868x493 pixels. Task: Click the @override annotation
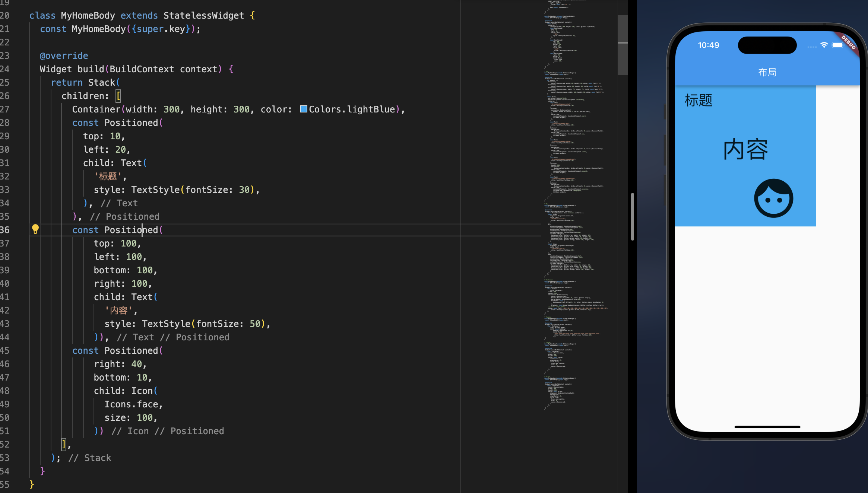[x=64, y=56]
